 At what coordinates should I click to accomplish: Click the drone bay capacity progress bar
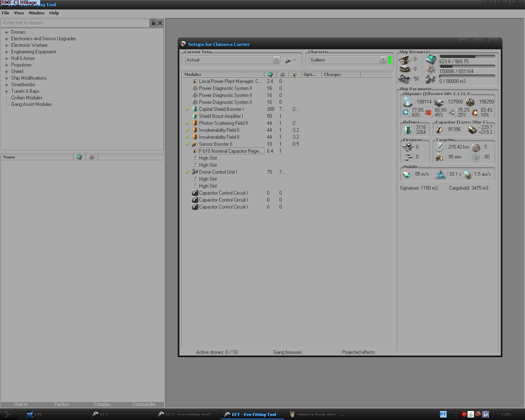coord(467,76)
